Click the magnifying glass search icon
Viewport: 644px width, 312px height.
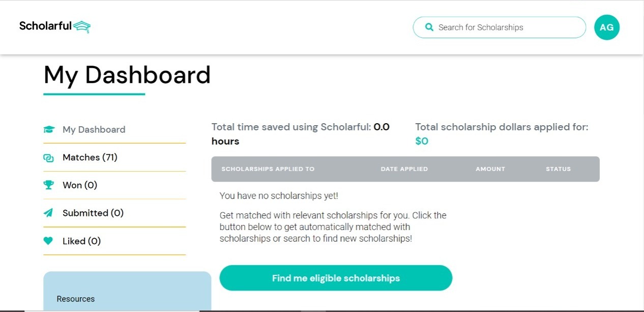coord(429,27)
